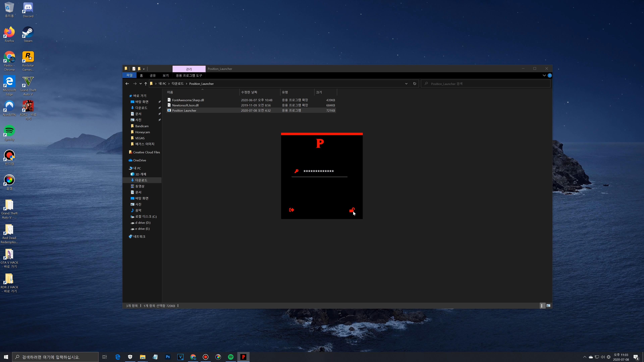This screenshot has width=644, height=362.
Task: Open the help question mark icon
Action: [x=550, y=75]
